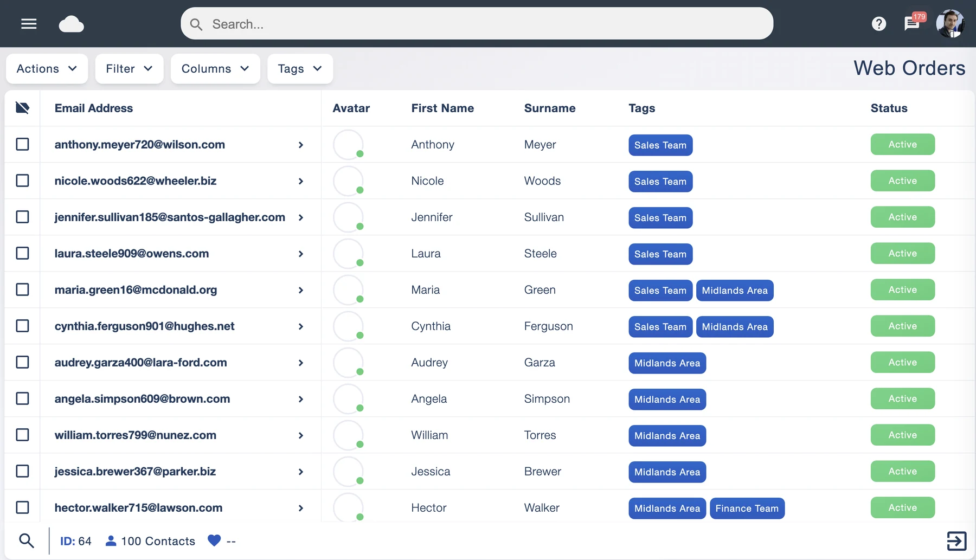Click the search magnifier in the top bar

[x=196, y=24]
